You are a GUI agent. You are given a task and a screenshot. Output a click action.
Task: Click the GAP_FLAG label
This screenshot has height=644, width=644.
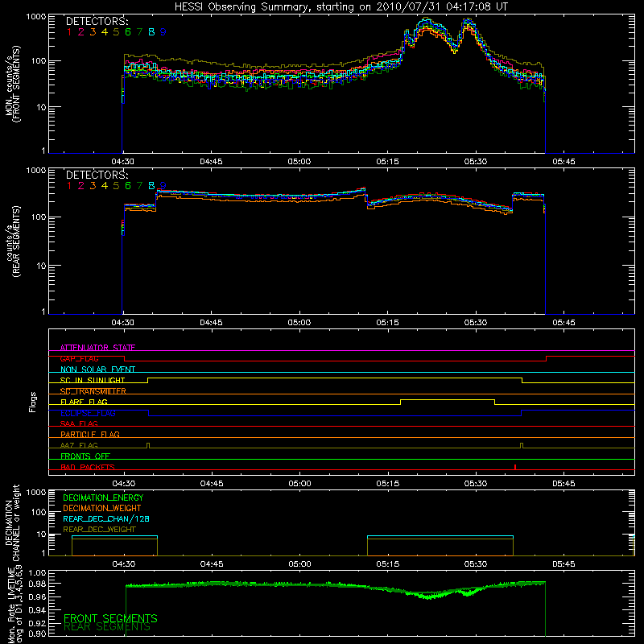(x=79, y=358)
